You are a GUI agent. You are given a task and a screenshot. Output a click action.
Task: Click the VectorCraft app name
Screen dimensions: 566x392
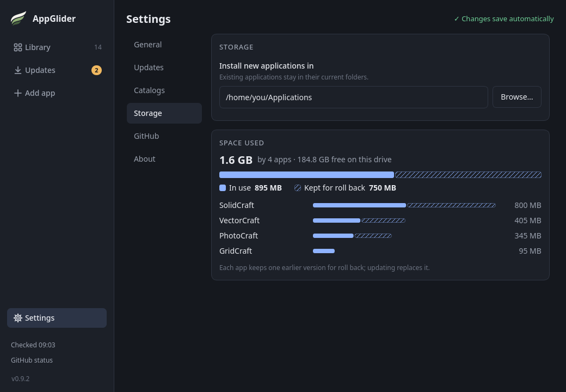[239, 220]
